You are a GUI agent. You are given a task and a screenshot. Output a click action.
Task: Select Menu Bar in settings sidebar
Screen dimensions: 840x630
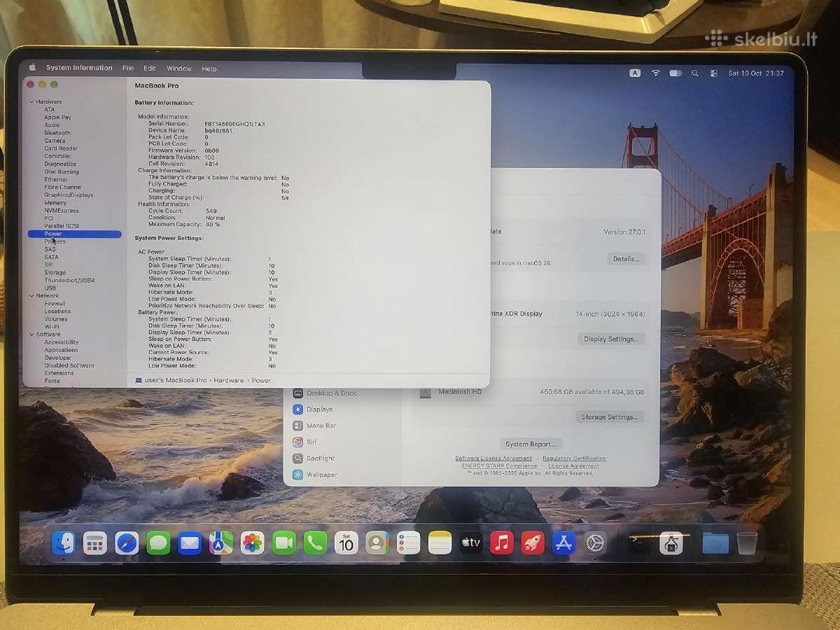[315, 426]
